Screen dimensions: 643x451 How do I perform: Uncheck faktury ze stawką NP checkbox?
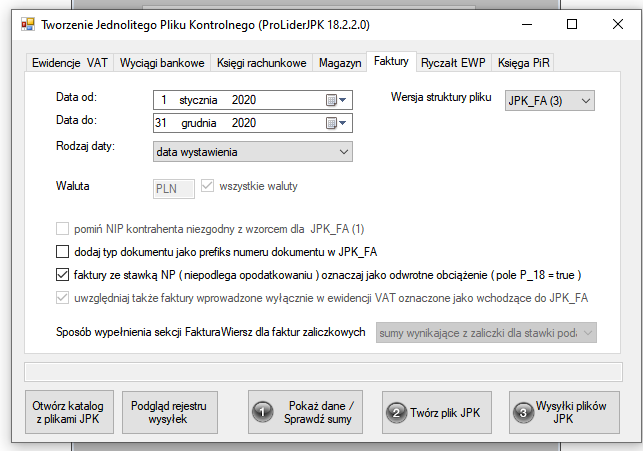point(62,274)
